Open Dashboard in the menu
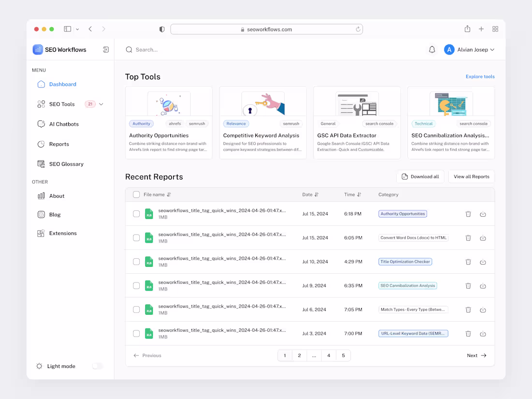This screenshot has width=532, height=399. tap(57, 84)
